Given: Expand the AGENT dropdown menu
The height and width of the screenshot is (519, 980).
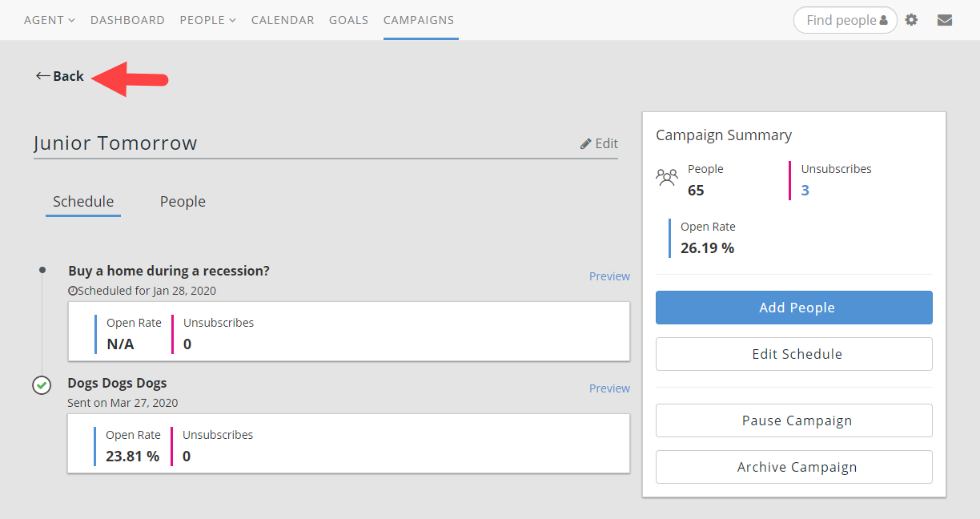Looking at the screenshot, I should tap(49, 20).
